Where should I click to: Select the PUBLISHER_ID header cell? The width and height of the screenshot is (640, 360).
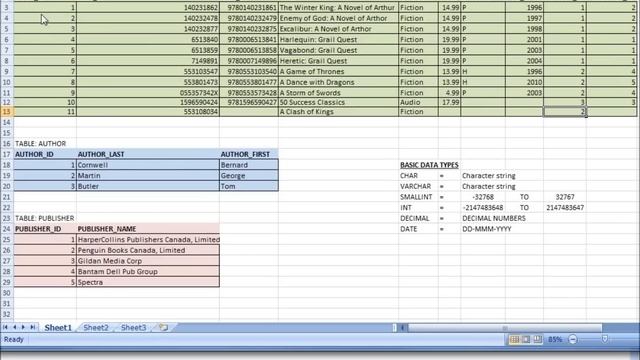pos(45,229)
